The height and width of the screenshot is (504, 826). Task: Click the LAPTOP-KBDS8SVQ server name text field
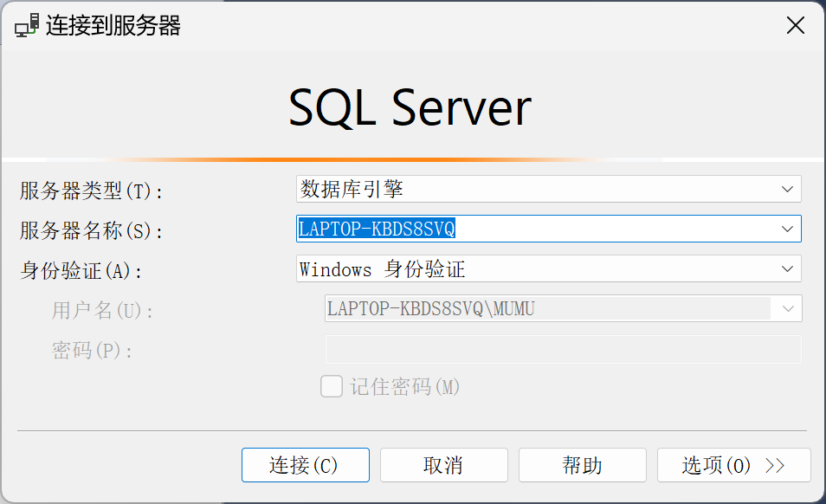point(537,229)
